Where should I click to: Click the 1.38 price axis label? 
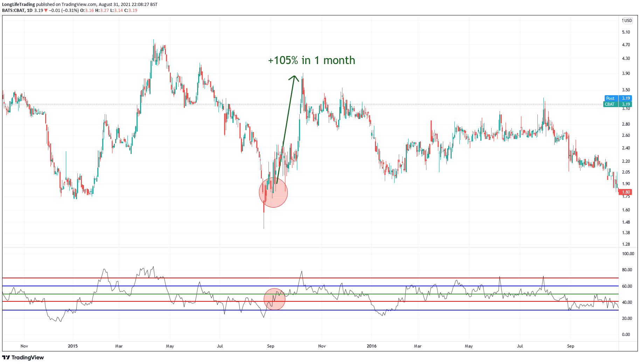coord(626,233)
